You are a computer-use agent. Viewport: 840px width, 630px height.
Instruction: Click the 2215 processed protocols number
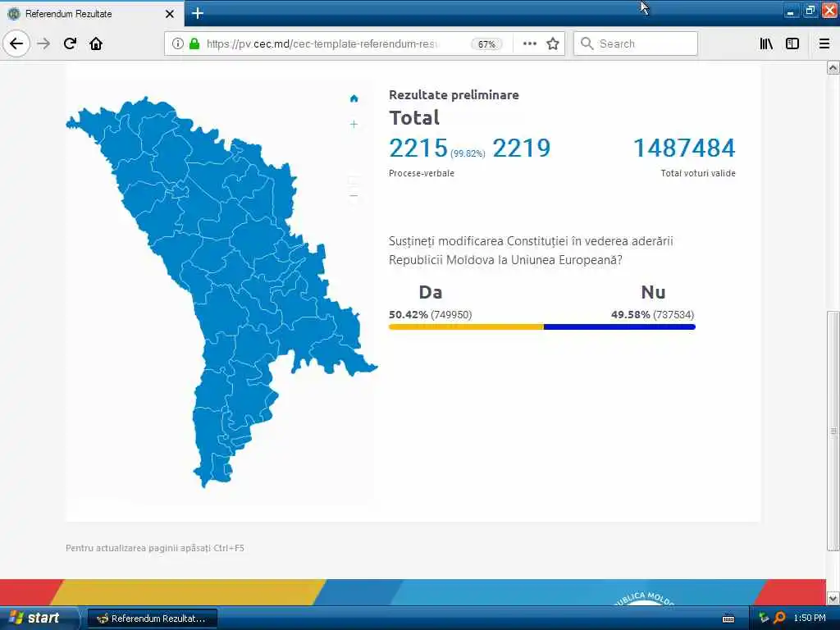pyautogui.click(x=418, y=148)
